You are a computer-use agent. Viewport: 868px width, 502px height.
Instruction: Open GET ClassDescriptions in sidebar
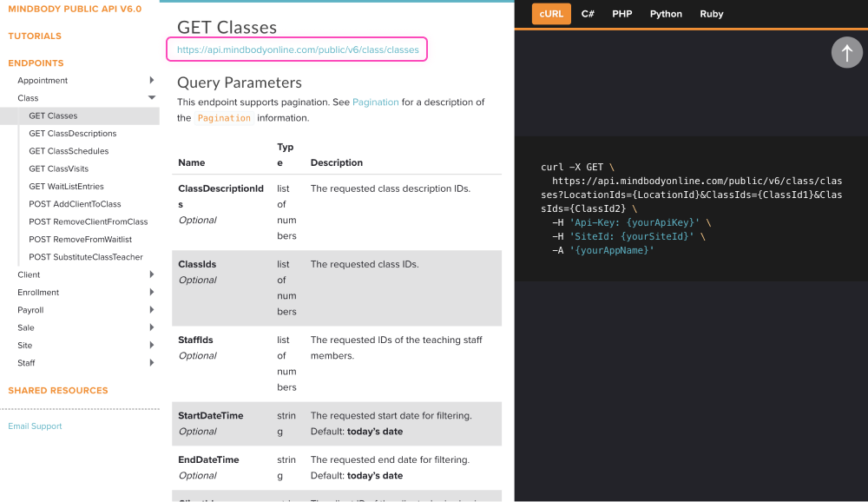72,134
